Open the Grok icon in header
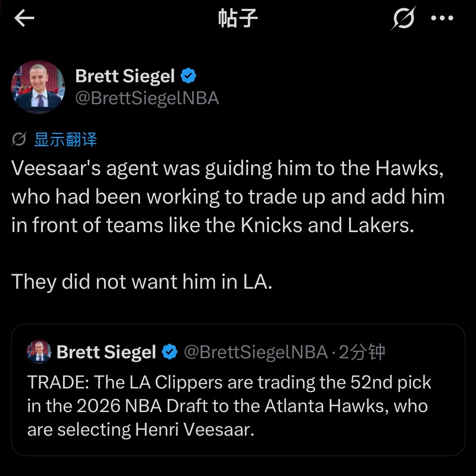 point(404,18)
